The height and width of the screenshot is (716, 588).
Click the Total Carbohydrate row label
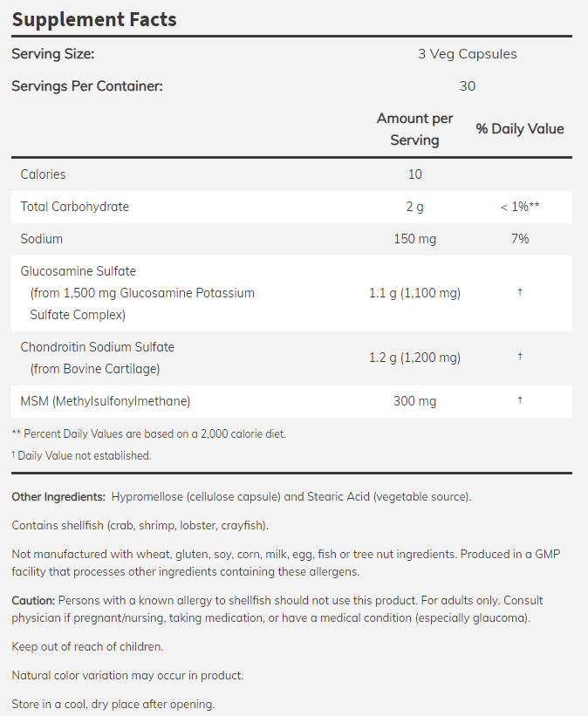tap(75, 207)
